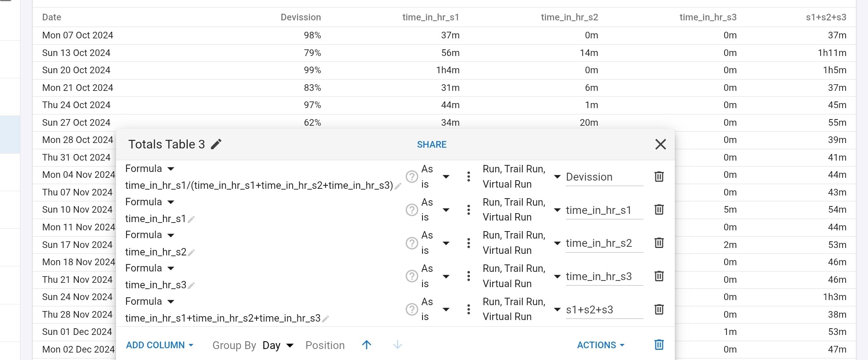Delete the Devission column with trash icon
The width and height of the screenshot is (868, 360).
[x=659, y=177]
